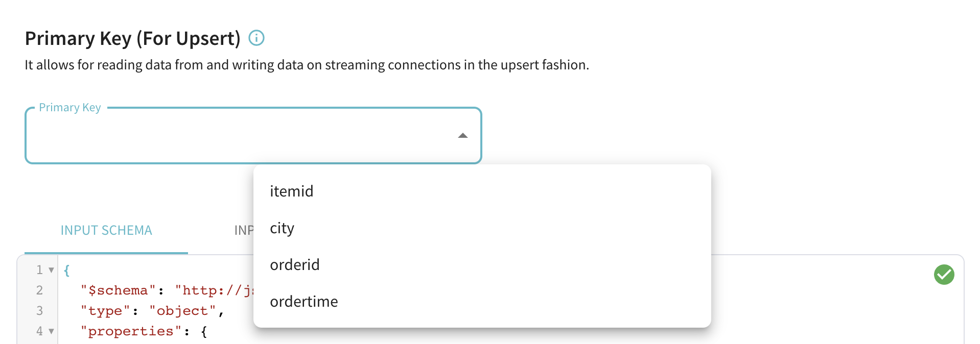Collapse the JSON object using line 1 fold triangle
Screen dimensions: 980x344
[51, 269]
